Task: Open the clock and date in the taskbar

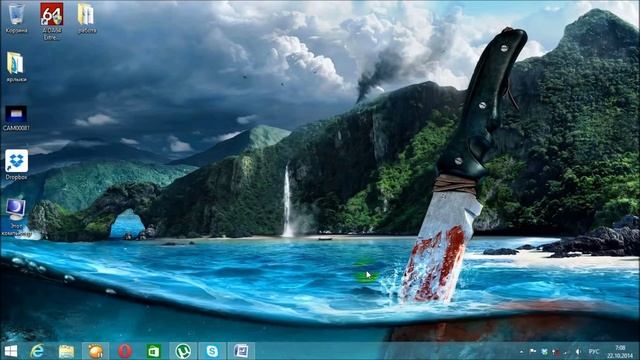Action: tap(620, 351)
